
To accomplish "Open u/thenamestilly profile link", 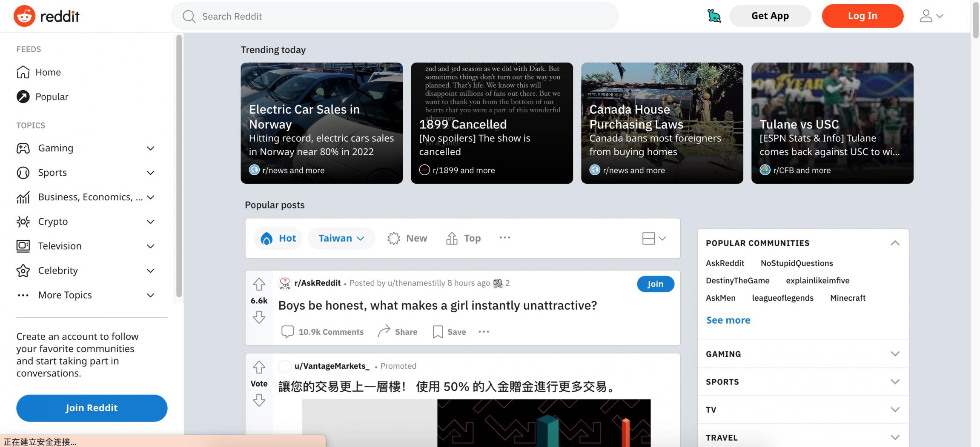I will point(416,283).
